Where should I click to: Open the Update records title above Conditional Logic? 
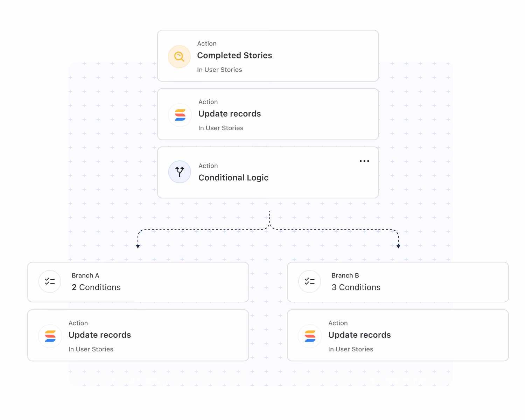coord(230,114)
